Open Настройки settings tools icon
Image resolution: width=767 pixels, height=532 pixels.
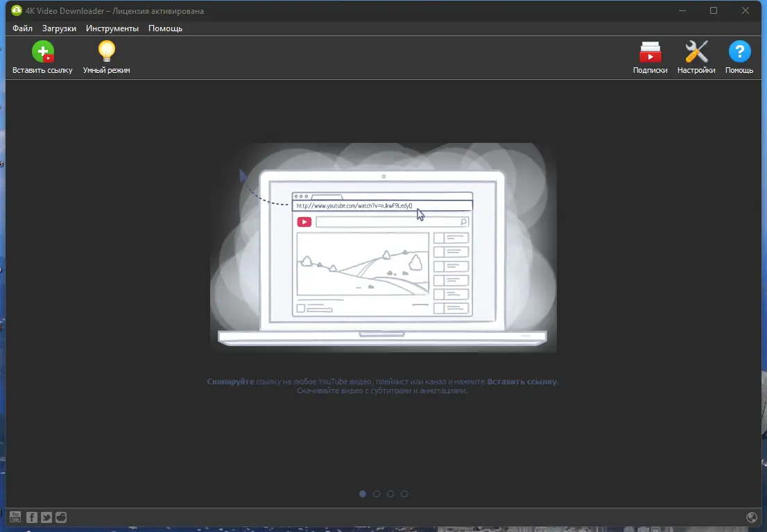click(x=696, y=51)
